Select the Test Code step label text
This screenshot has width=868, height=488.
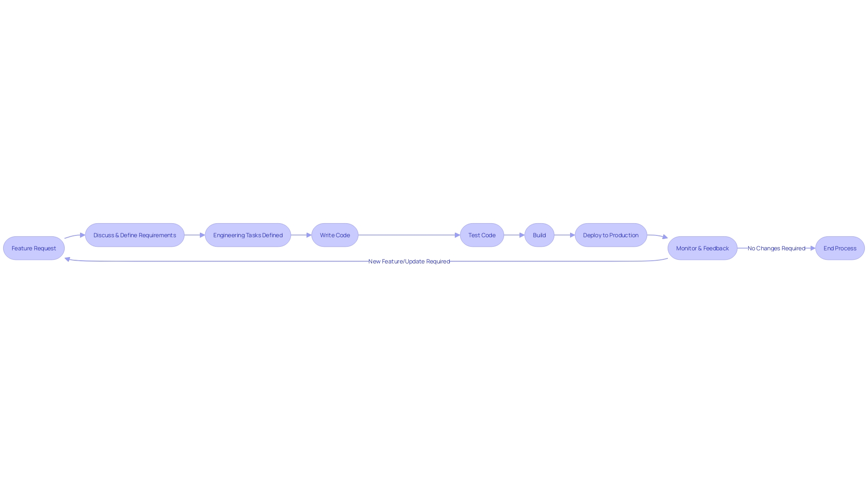[481, 235]
